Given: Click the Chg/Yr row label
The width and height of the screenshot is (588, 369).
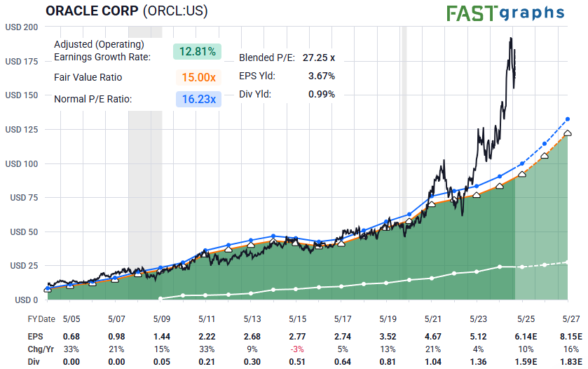Looking at the screenshot, I should (x=41, y=349).
